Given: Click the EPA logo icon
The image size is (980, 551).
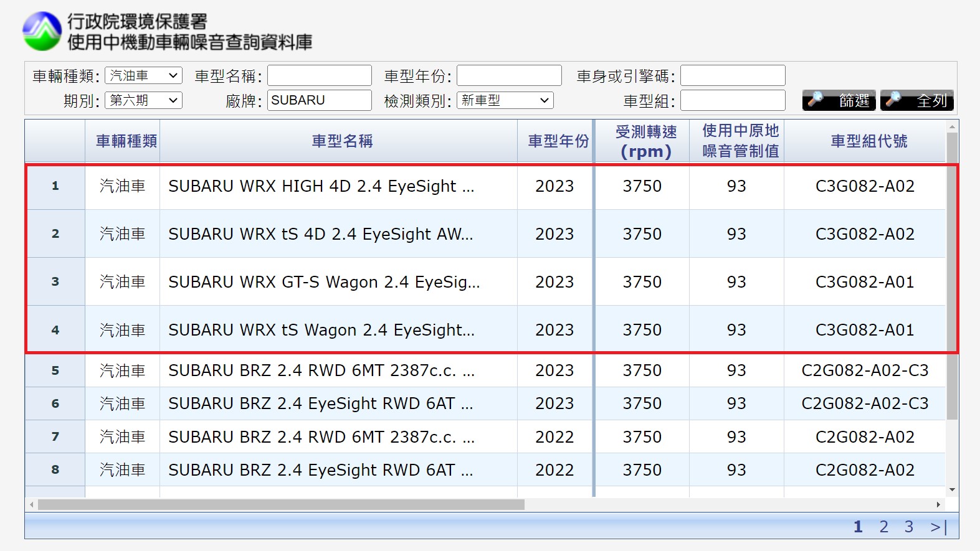Looking at the screenshot, I should click(x=42, y=31).
